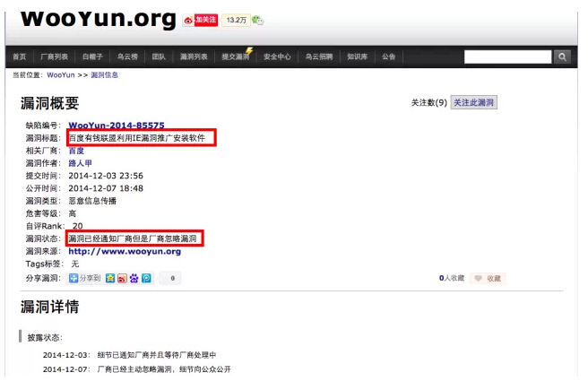This screenshot has width=588, height=390.
Task: Click the WooYun.org site logo
Action: [x=99, y=20]
